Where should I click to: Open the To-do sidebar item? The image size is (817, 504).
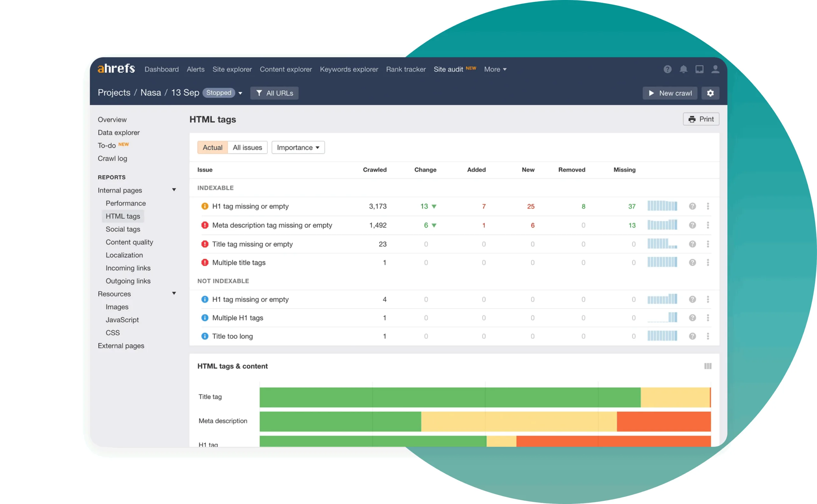click(x=107, y=146)
